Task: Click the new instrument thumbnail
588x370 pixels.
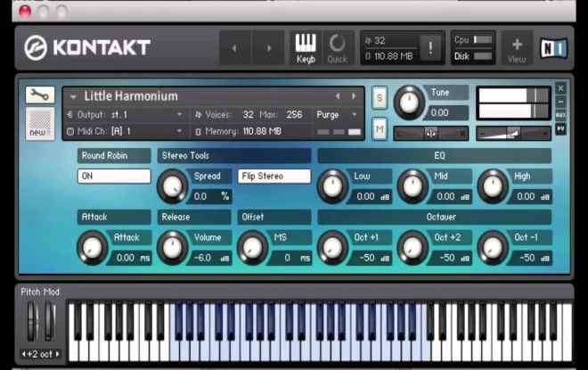Action: pos(40,123)
